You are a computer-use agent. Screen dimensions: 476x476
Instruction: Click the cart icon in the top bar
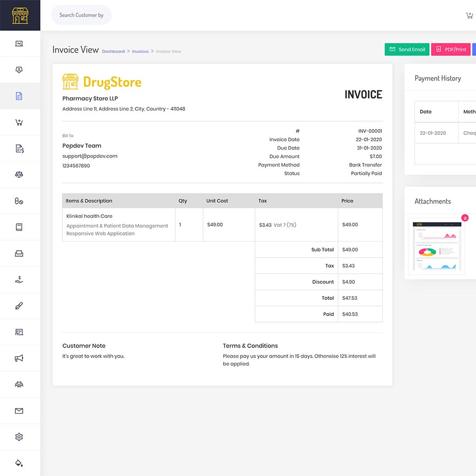tap(469, 15)
